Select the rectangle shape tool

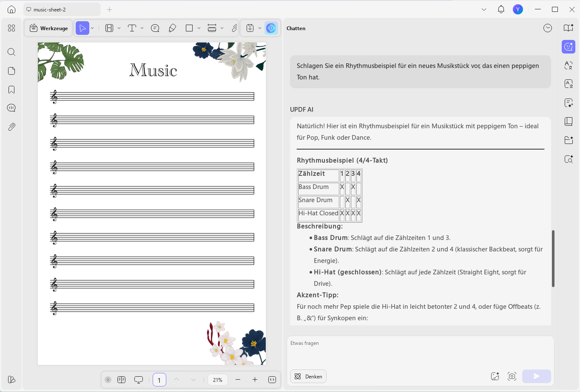(189, 28)
